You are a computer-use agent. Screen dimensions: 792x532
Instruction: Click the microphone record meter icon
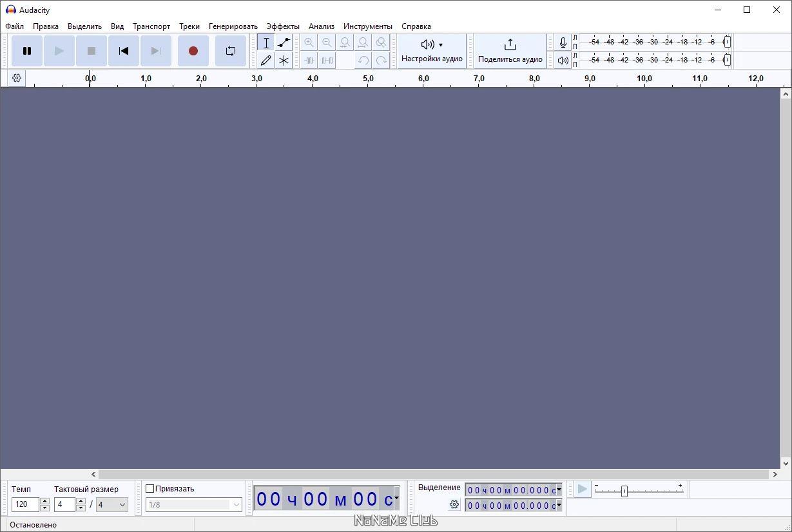point(563,43)
